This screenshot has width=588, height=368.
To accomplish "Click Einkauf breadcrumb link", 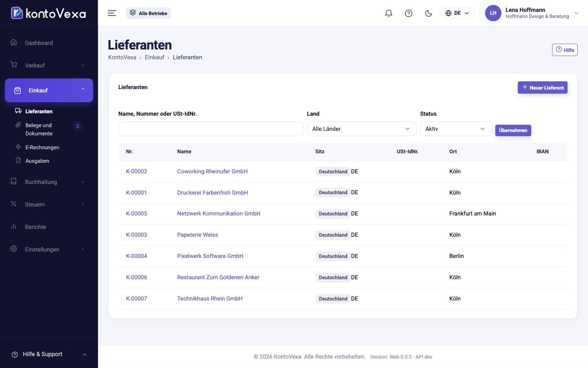I will [x=154, y=57].
